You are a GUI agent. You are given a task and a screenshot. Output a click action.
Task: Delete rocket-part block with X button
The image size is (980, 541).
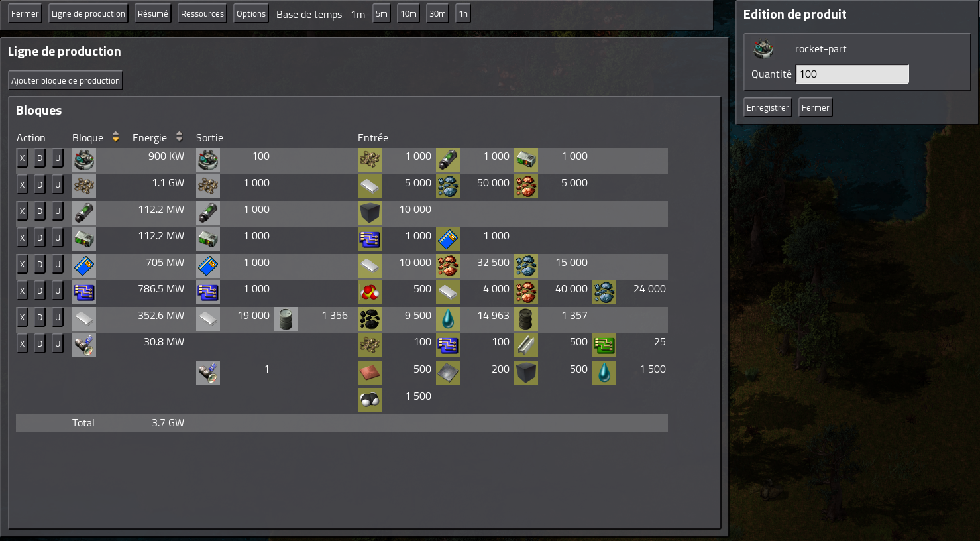(22, 158)
